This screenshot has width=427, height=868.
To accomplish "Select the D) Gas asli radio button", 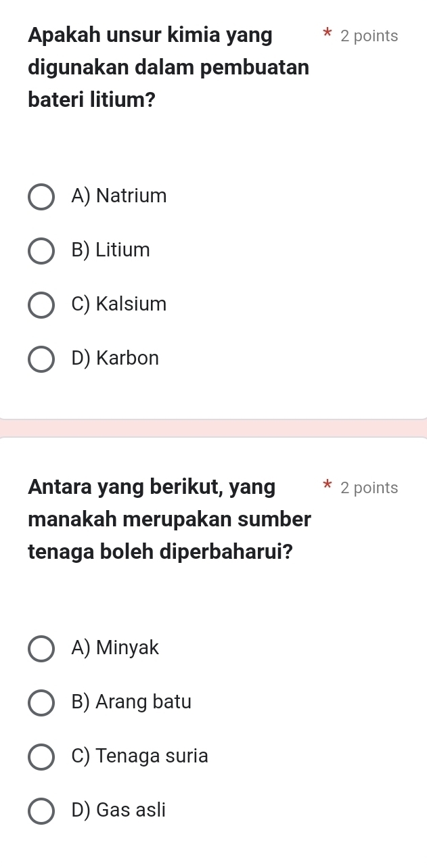I will tap(41, 810).
